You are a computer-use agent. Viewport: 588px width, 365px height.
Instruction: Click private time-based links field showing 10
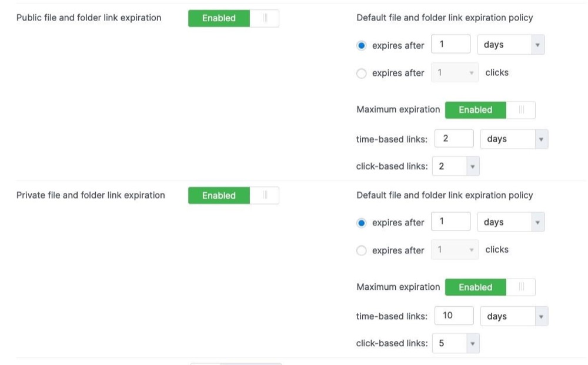(x=454, y=316)
